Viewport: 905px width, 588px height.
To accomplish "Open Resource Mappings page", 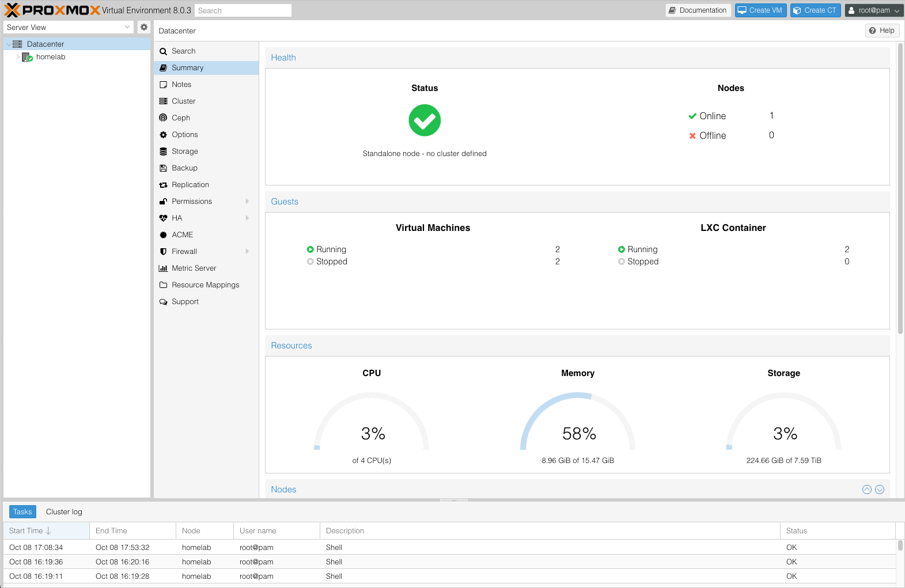I will pyautogui.click(x=206, y=285).
